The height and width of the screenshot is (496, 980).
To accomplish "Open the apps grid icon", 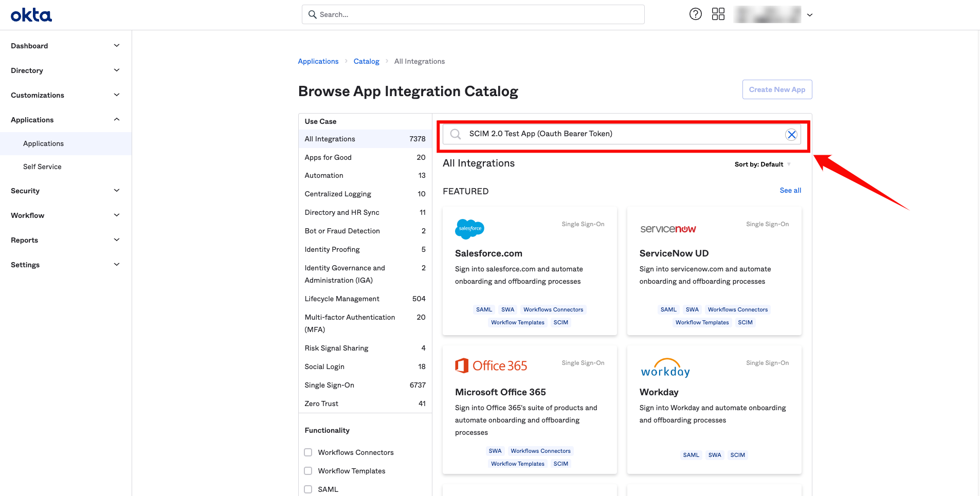I will point(718,14).
